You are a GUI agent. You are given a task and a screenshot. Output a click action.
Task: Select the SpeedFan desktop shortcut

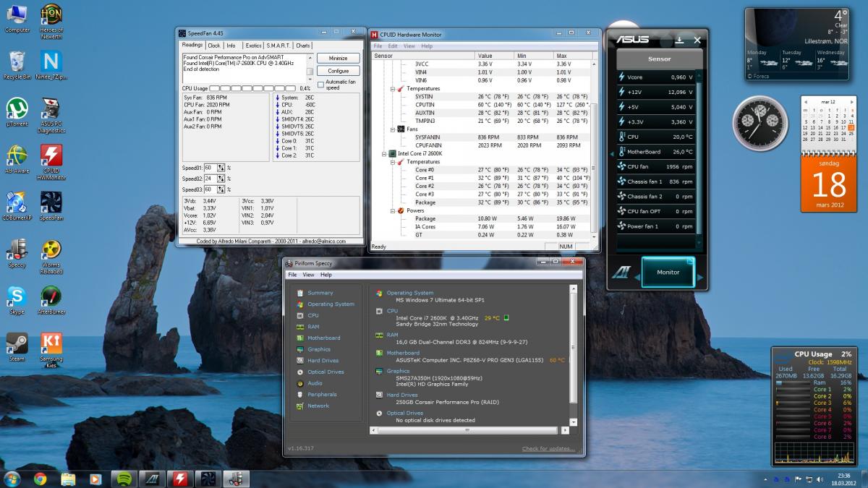click(x=51, y=206)
